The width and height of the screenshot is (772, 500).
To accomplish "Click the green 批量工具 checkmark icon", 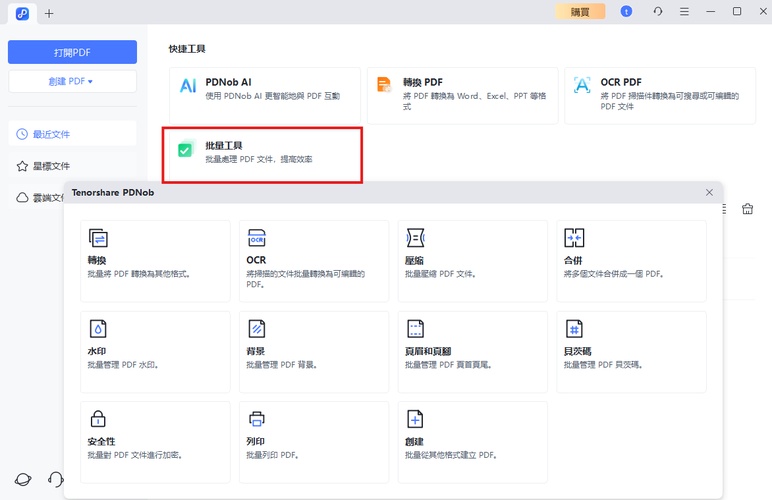I will (x=186, y=149).
